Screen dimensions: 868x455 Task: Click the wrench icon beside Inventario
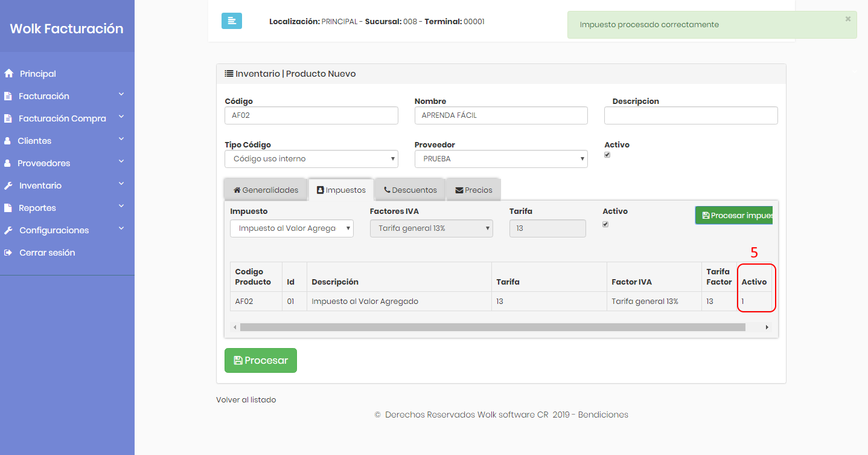point(8,186)
